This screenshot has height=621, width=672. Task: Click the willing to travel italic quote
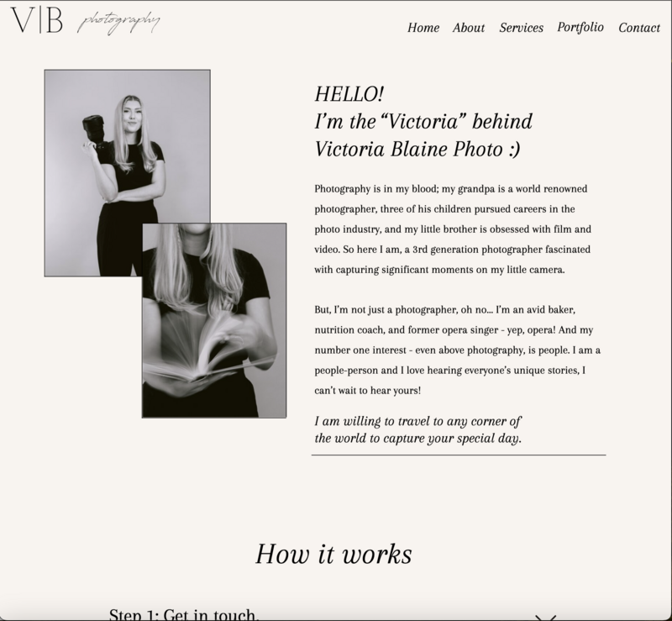(x=417, y=429)
